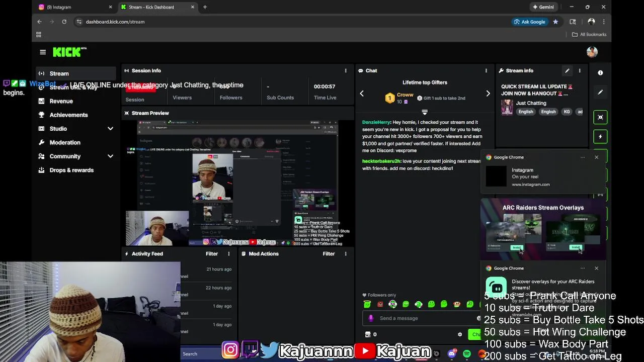Bookmark this page with star icon
This screenshot has width=644, height=362.
555,22
